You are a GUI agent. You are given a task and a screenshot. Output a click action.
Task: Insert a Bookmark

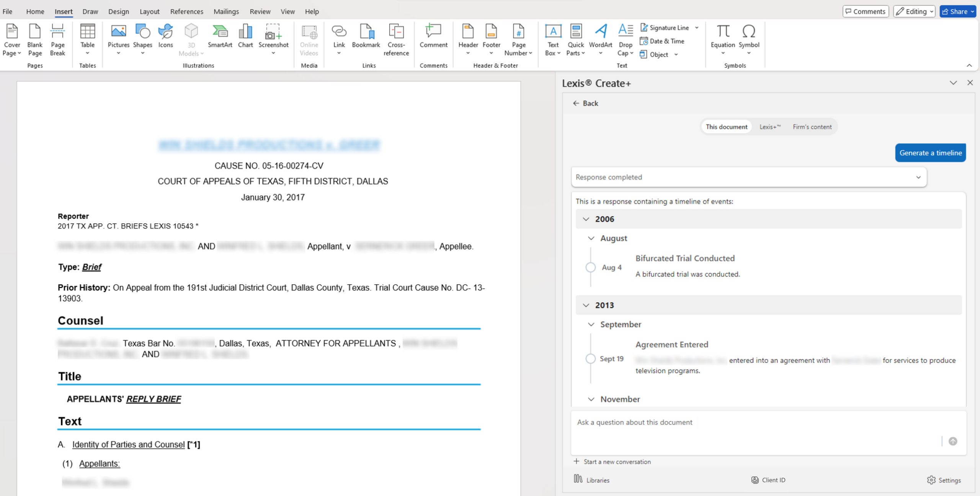(366, 38)
